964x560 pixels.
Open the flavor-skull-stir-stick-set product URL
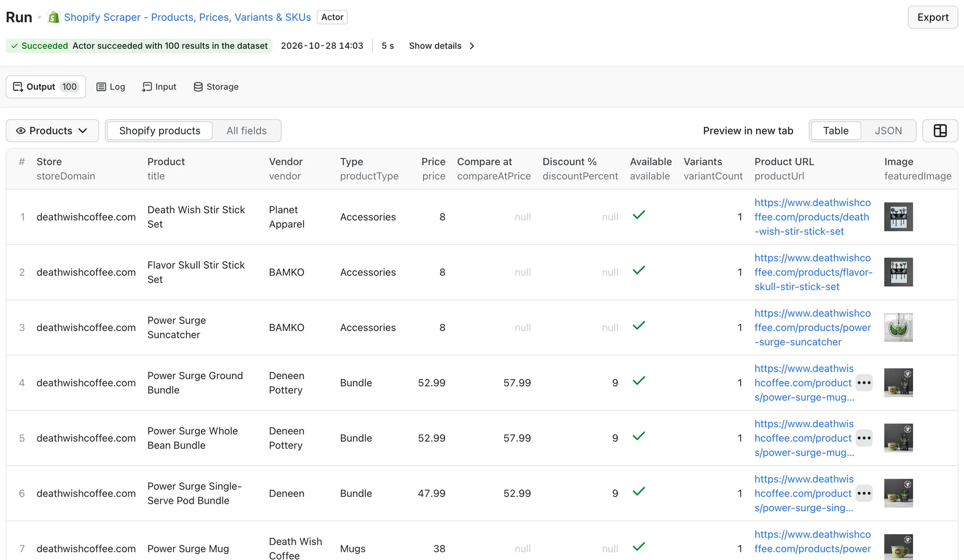(x=813, y=272)
